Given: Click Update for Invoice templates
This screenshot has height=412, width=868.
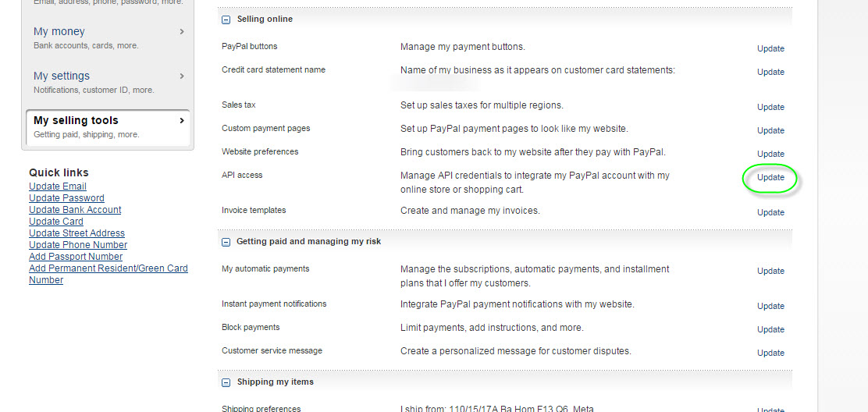Looking at the screenshot, I should [770, 212].
